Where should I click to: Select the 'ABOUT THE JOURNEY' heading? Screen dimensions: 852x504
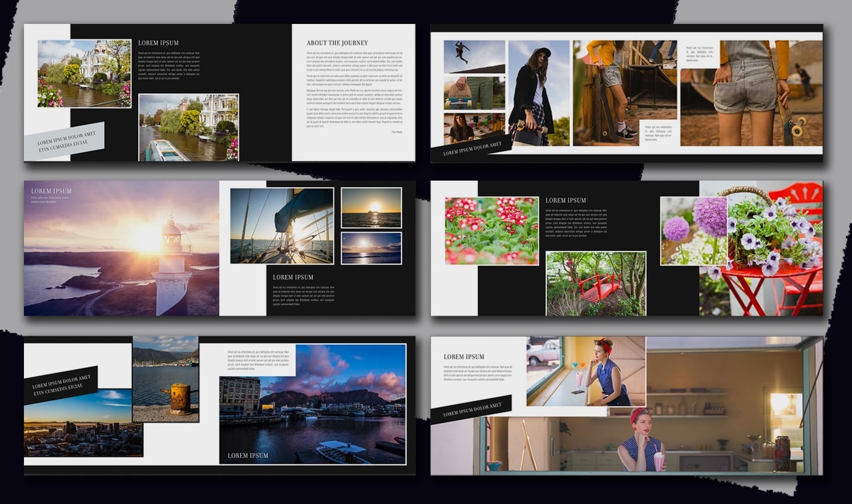[337, 43]
